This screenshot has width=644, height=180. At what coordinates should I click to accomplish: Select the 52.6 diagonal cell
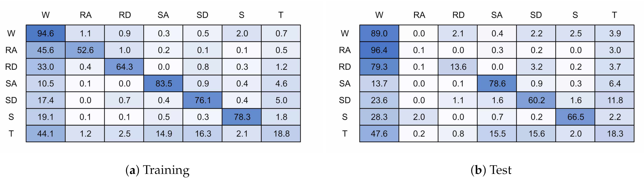85,50
